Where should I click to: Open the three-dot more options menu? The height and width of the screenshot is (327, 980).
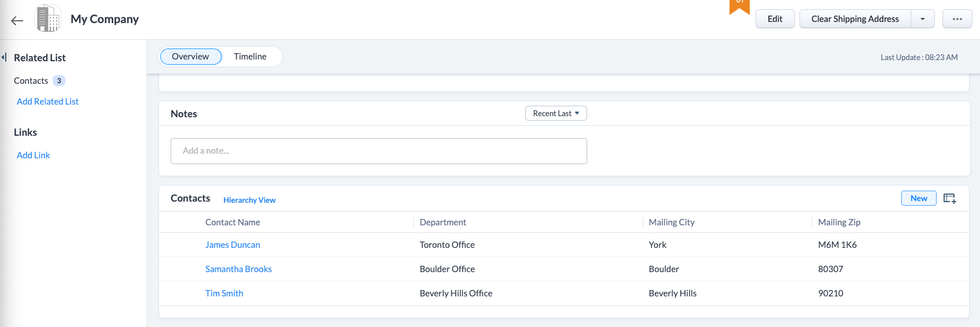(957, 19)
